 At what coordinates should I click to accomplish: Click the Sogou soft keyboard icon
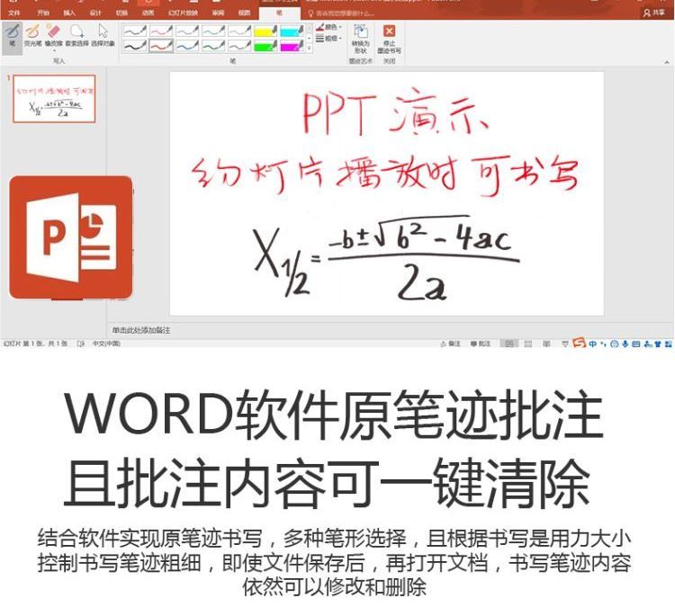point(635,344)
